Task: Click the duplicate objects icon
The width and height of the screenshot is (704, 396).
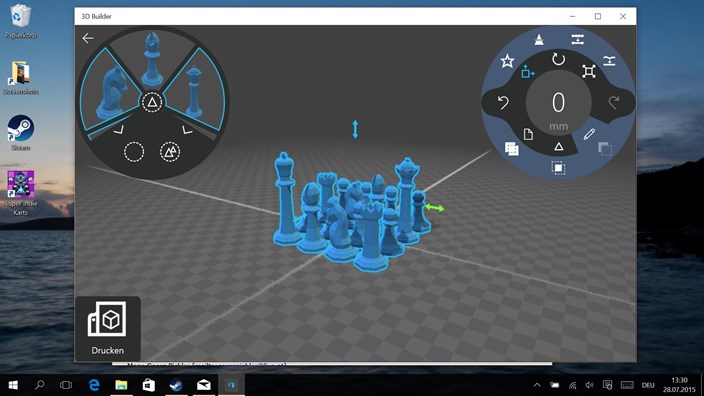Action: click(x=511, y=148)
